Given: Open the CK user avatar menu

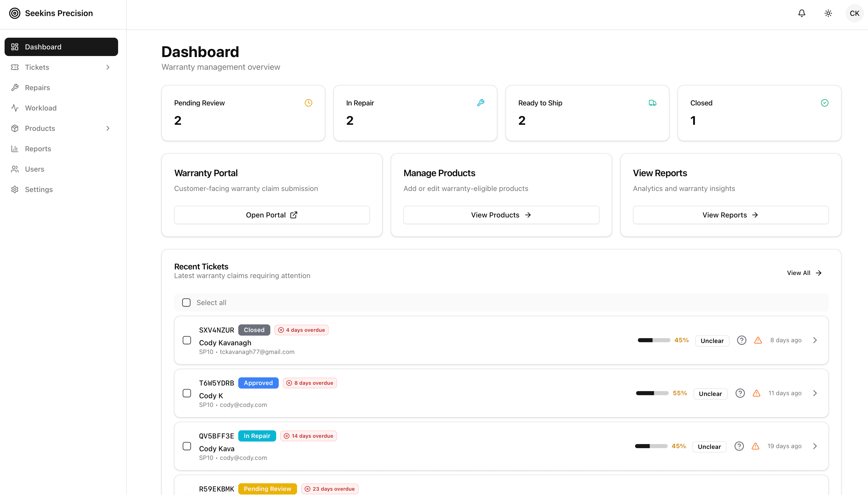Looking at the screenshot, I should click(855, 13).
